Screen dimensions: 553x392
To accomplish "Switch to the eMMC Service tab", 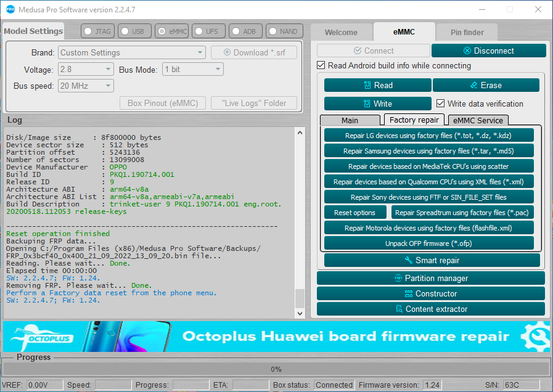I will (478, 120).
